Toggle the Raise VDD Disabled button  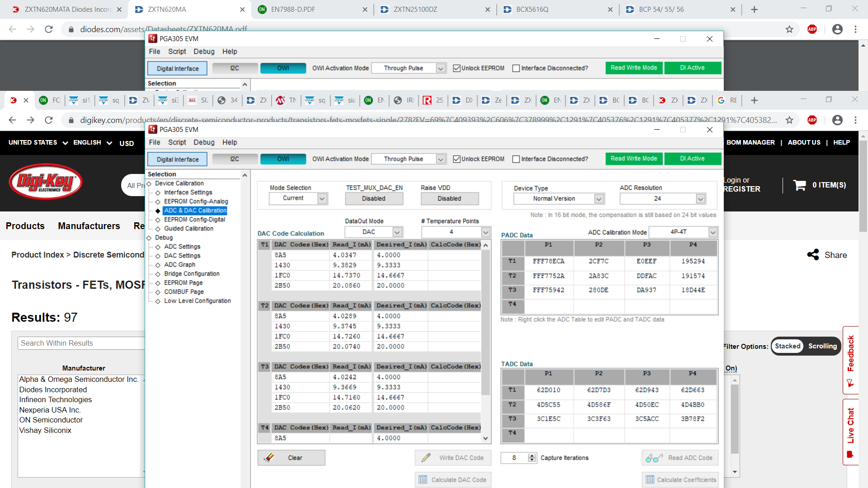[x=449, y=198]
